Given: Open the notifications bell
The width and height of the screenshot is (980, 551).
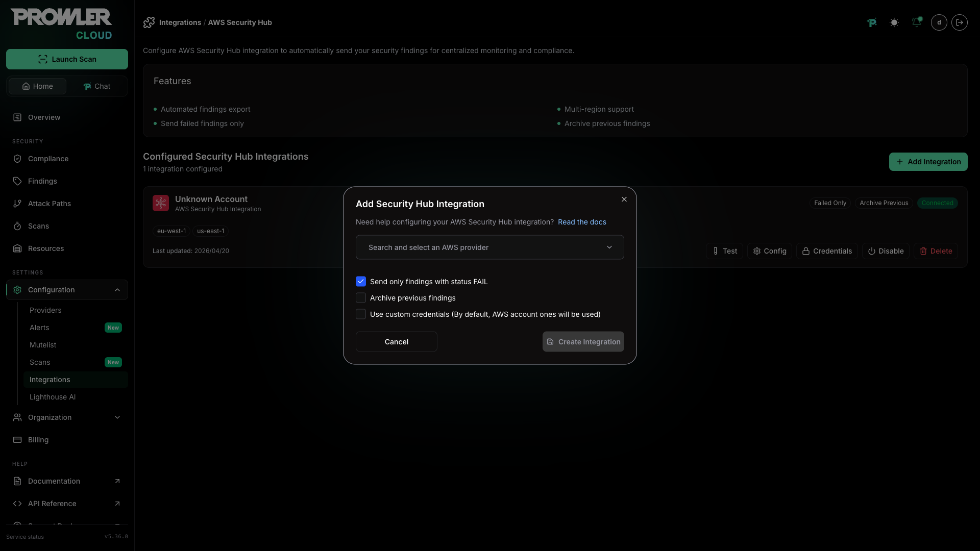Looking at the screenshot, I should 917,22.
